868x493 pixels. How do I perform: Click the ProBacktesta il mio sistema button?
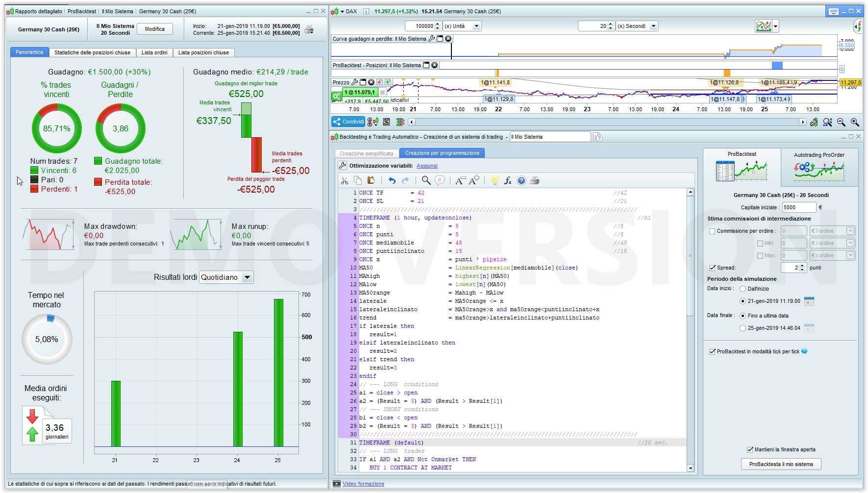point(781,464)
